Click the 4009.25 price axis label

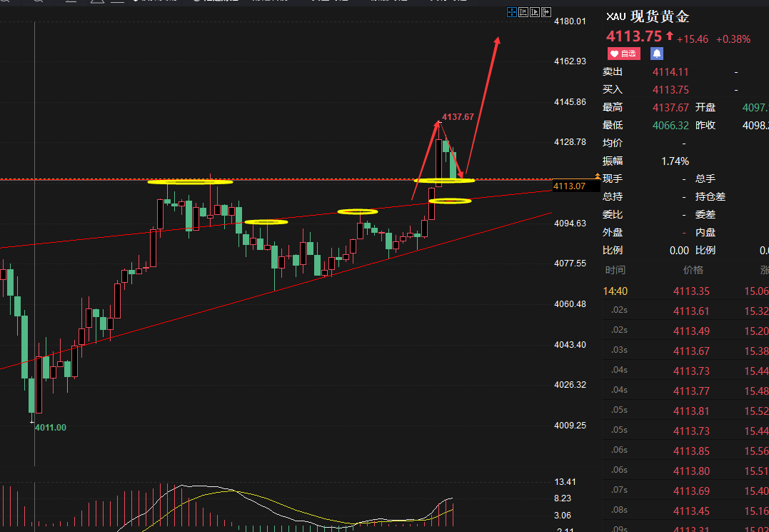(570, 425)
